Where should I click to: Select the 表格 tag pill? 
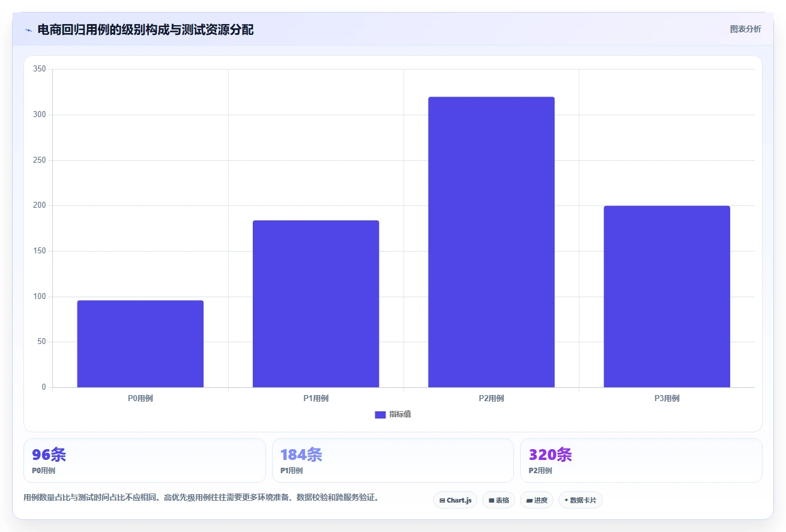click(498, 500)
